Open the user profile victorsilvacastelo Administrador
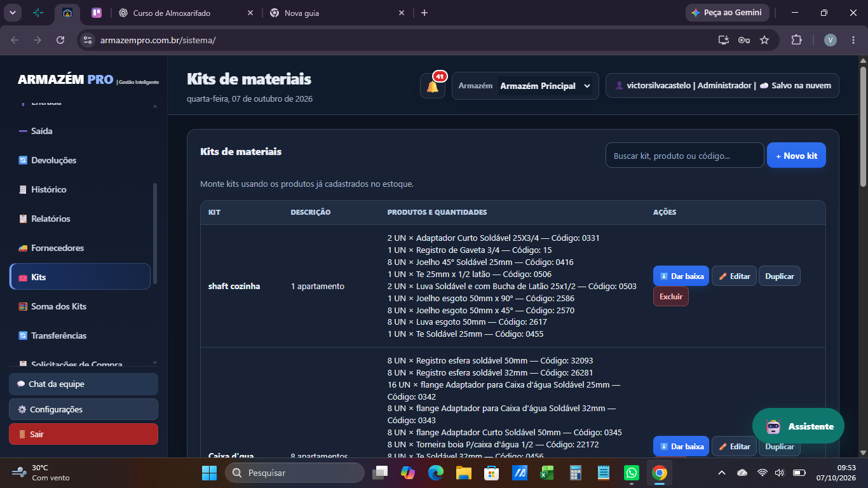 point(722,86)
